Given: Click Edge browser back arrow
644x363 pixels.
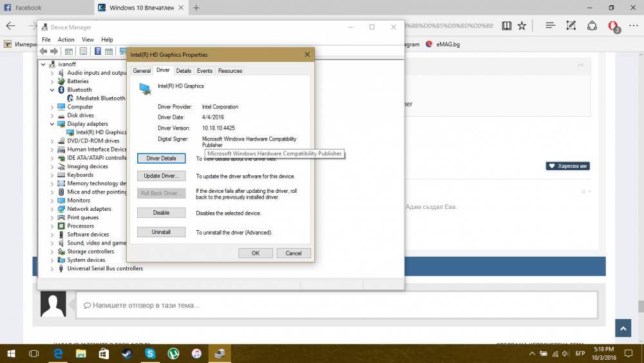Looking at the screenshot, I should [10, 26].
